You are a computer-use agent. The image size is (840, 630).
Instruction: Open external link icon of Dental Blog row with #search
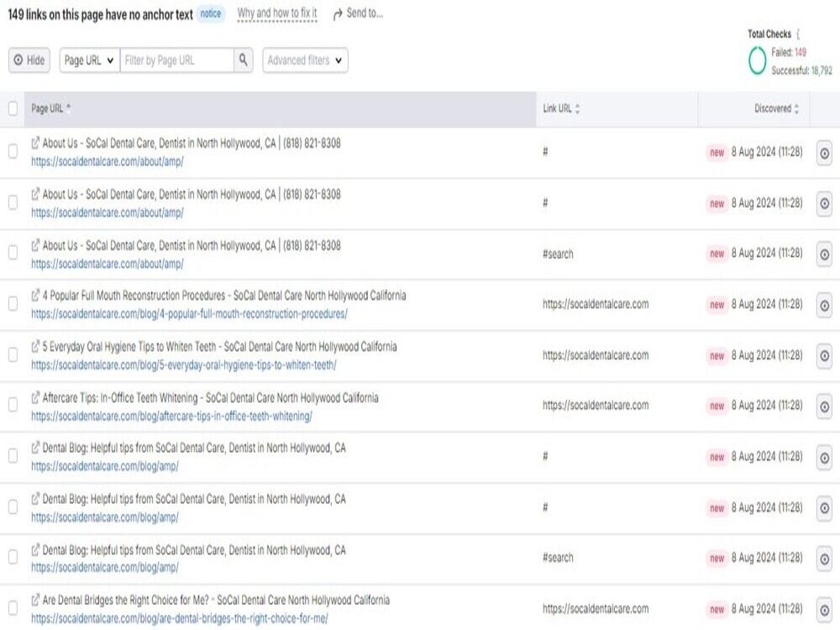click(x=35, y=549)
